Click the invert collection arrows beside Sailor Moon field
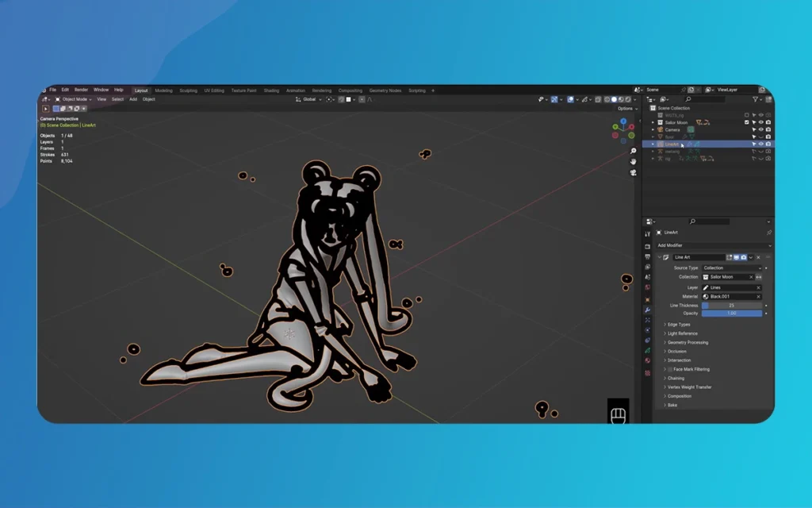Viewport: 812px width, 508px height. click(759, 277)
